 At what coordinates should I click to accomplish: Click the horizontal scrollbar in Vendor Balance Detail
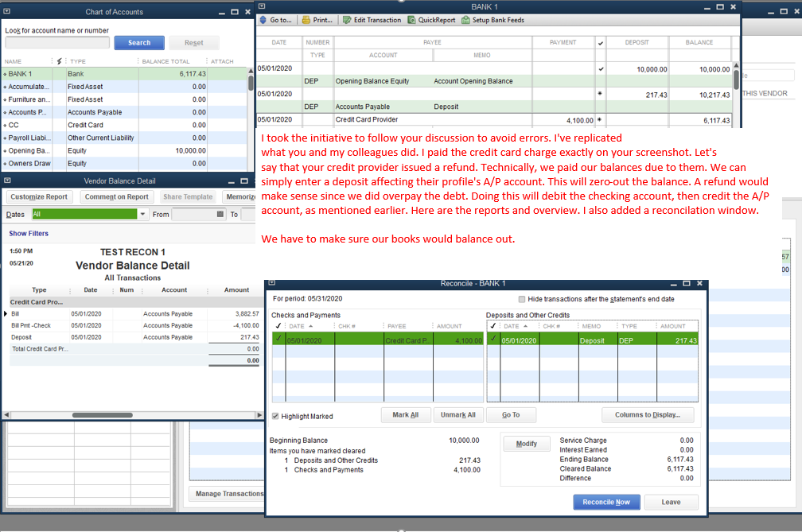click(x=103, y=415)
